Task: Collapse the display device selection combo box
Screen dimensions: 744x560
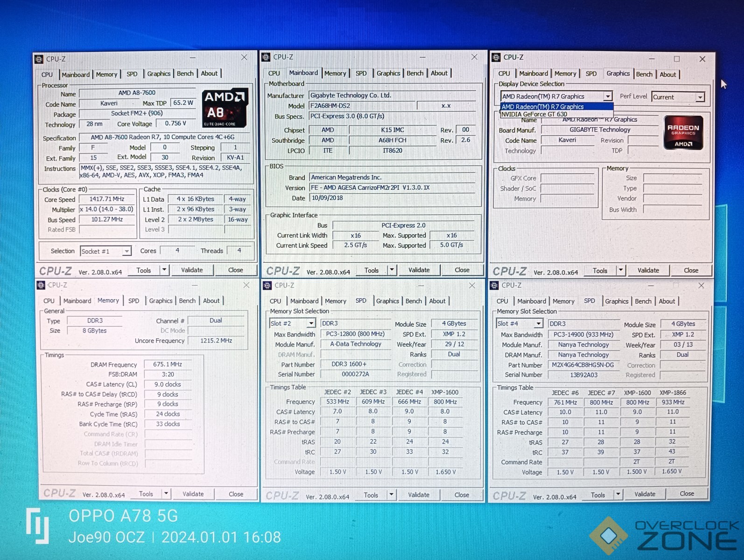Action: click(607, 96)
